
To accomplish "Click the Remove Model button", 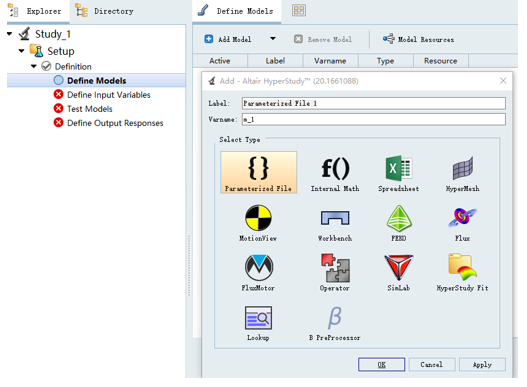I will (323, 39).
